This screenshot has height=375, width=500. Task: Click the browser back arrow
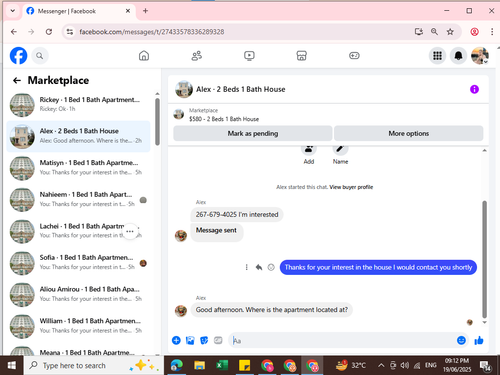point(14,32)
